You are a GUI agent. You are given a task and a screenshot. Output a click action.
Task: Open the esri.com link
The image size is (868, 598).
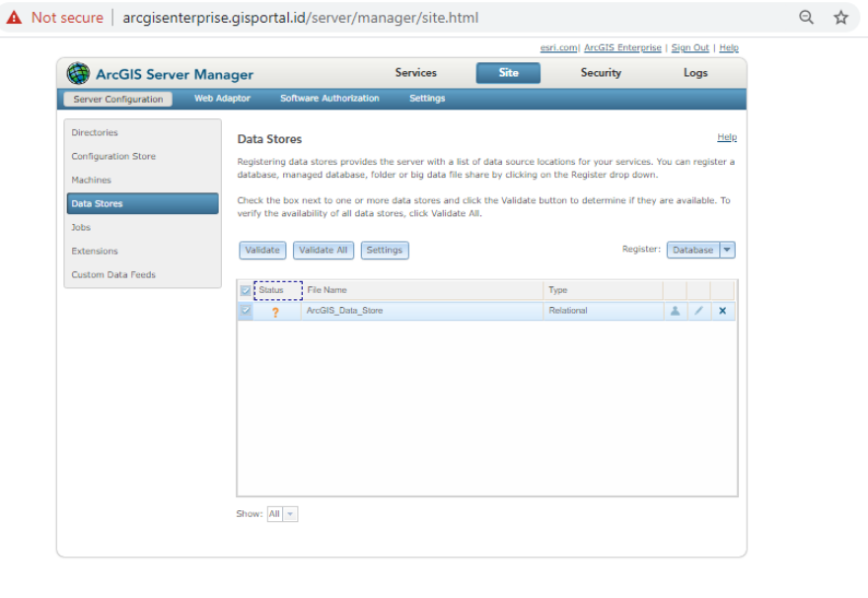[558, 47]
